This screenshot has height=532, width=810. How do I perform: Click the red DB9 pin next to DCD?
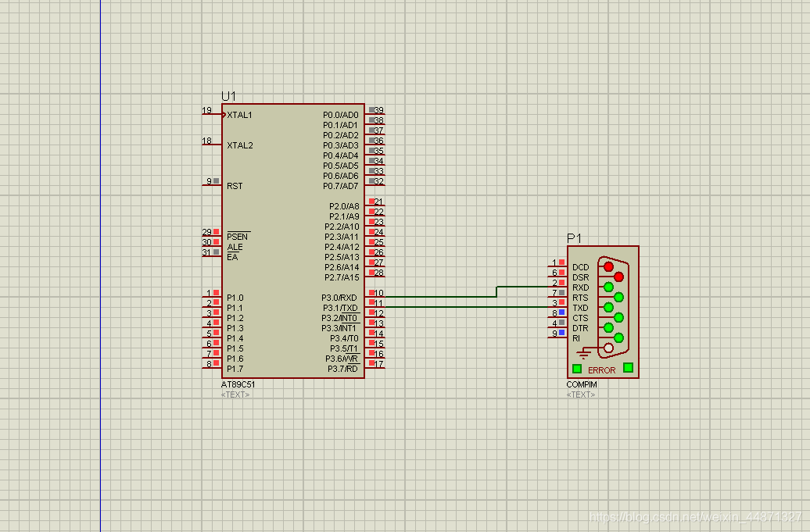click(608, 266)
